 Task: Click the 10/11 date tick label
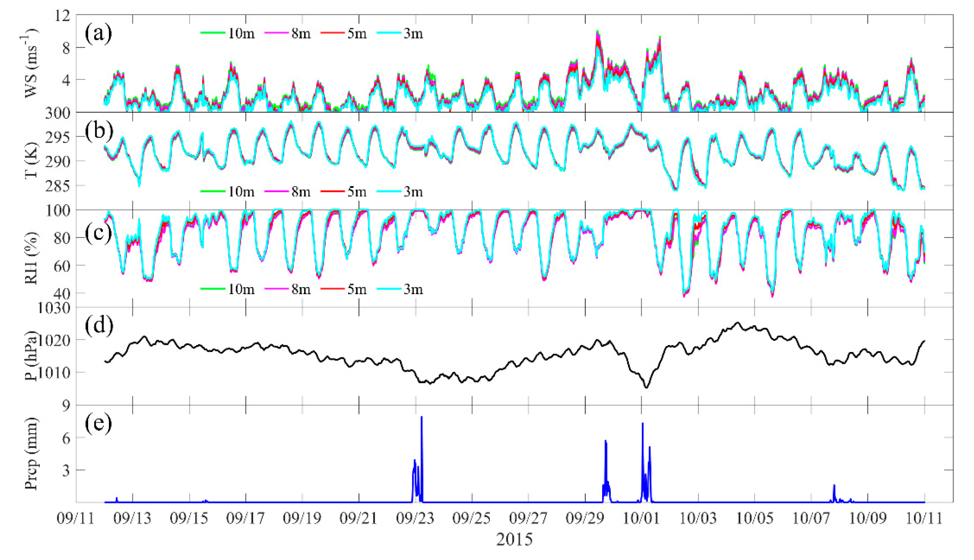924,519
